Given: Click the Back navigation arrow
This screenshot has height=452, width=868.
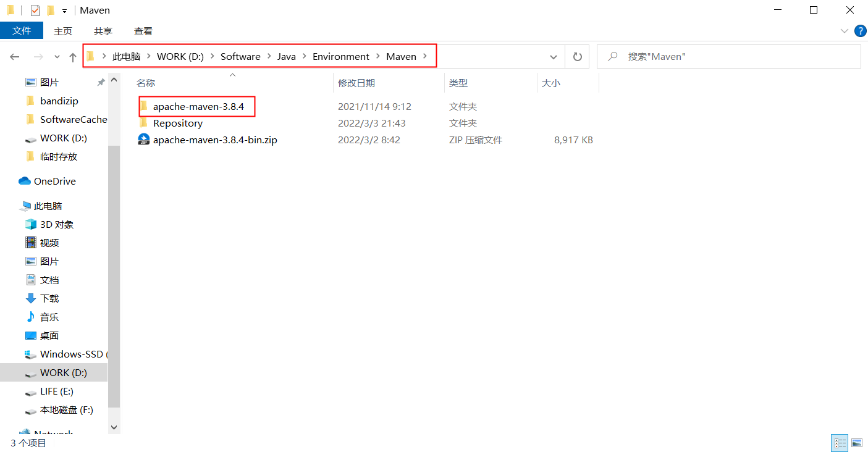Looking at the screenshot, I should [x=15, y=57].
